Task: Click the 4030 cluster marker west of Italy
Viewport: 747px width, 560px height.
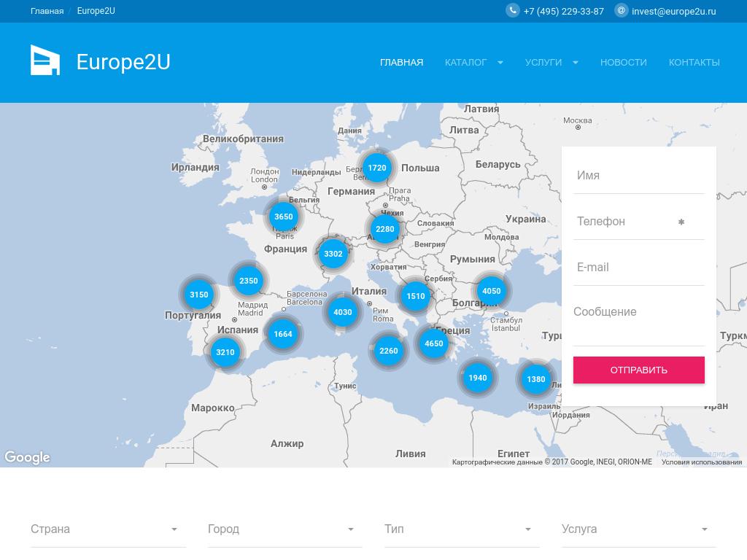Action: pyautogui.click(x=343, y=312)
